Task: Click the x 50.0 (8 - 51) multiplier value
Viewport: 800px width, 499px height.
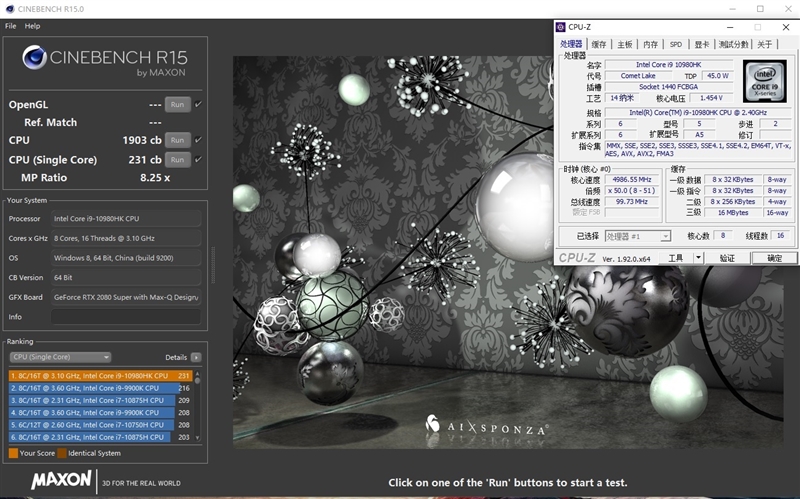Action: click(632, 191)
